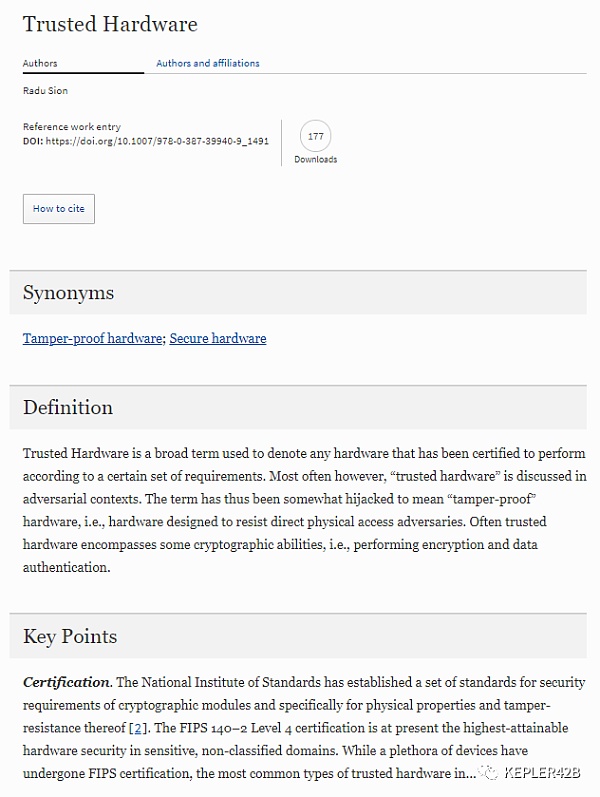Open the Authors and affiliations tab
The image size is (600, 797).
click(207, 63)
